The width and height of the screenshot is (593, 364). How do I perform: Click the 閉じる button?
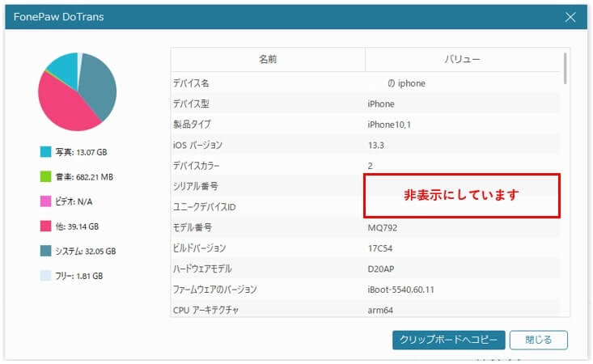pyautogui.click(x=539, y=340)
